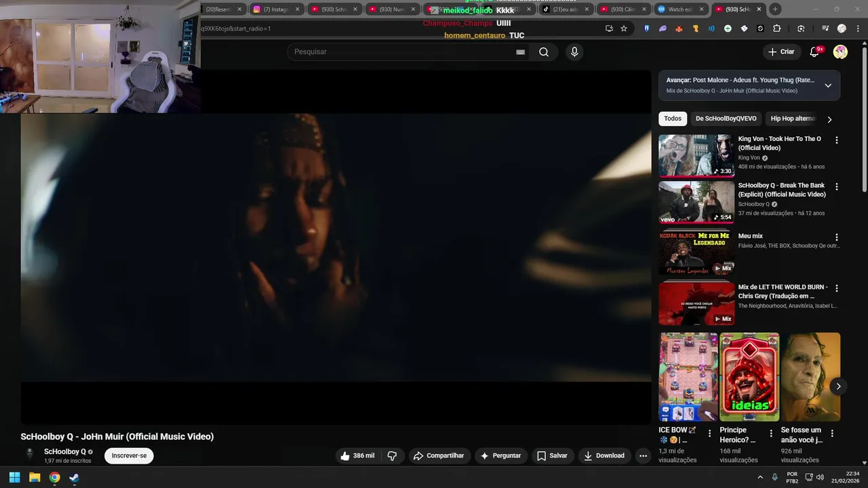Like the video with thumbs up

(357, 455)
